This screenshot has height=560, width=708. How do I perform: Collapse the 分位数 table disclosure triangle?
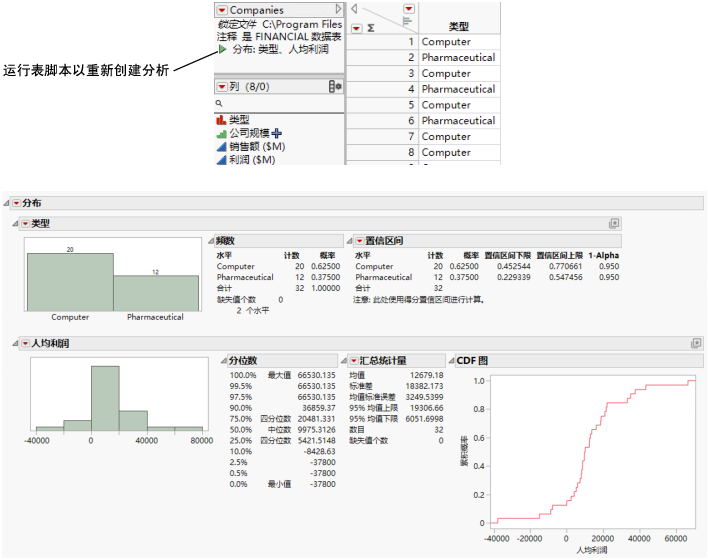(224, 360)
